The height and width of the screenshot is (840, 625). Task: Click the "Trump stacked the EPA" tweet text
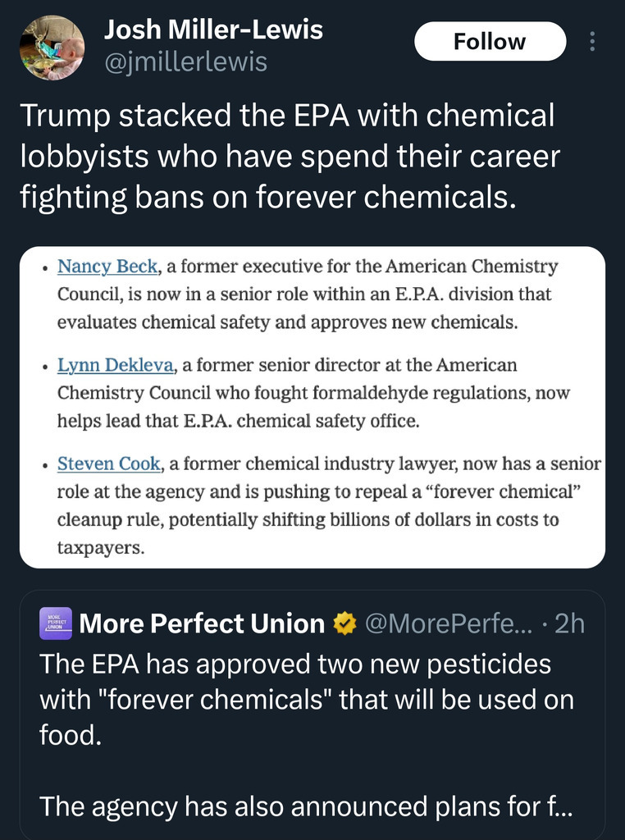coord(287,156)
